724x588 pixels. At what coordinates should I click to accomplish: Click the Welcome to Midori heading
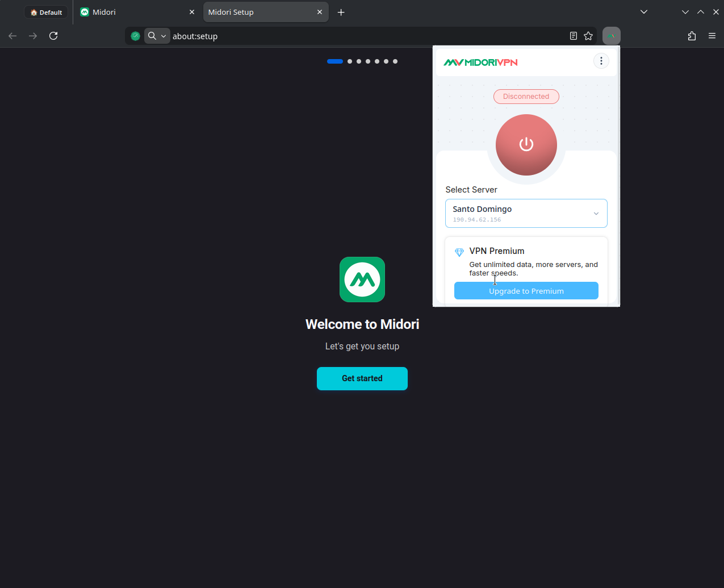pyautogui.click(x=362, y=324)
